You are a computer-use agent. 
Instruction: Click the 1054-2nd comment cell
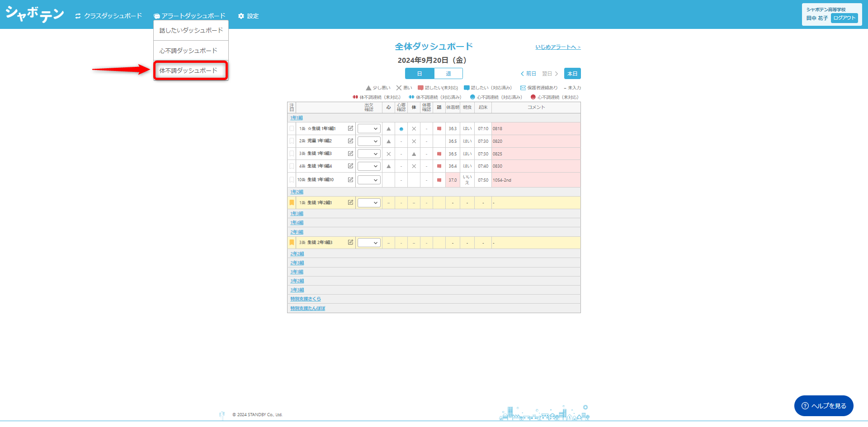click(536, 180)
